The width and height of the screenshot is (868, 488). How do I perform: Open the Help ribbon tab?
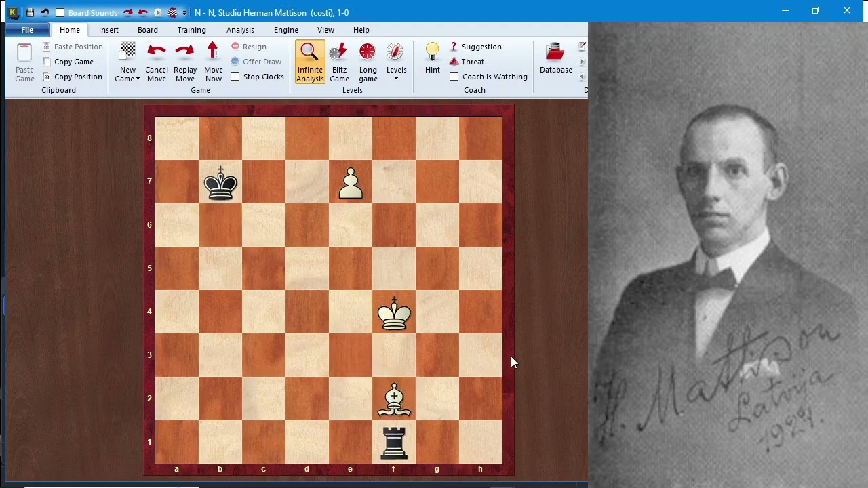point(361,30)
